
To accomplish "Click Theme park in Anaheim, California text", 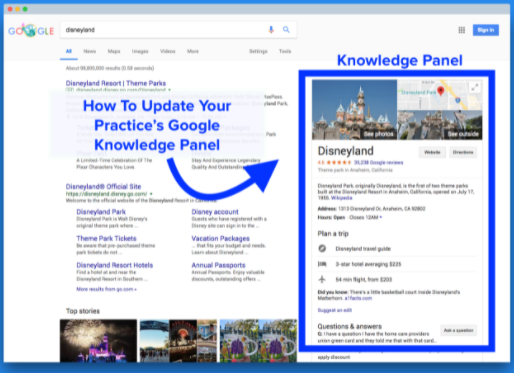I will [355, 170].
